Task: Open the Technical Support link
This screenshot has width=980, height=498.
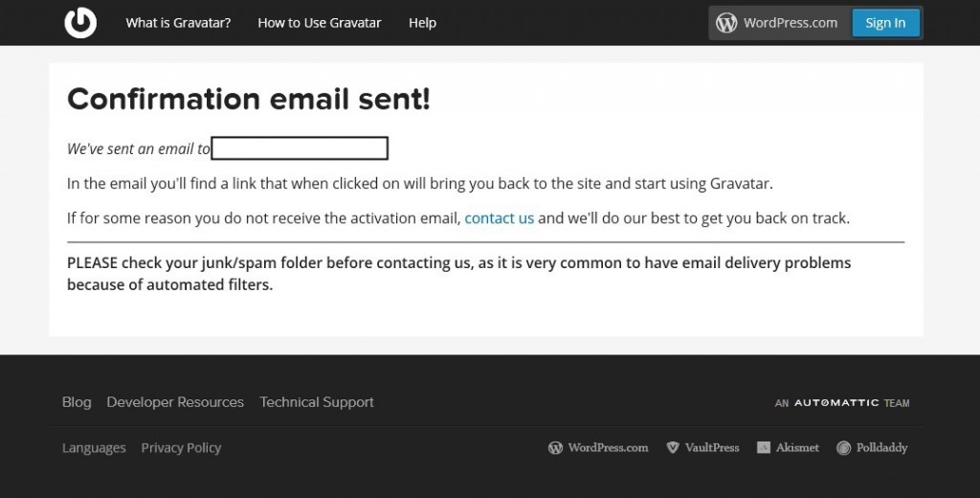Action: [x=317, y=402]
